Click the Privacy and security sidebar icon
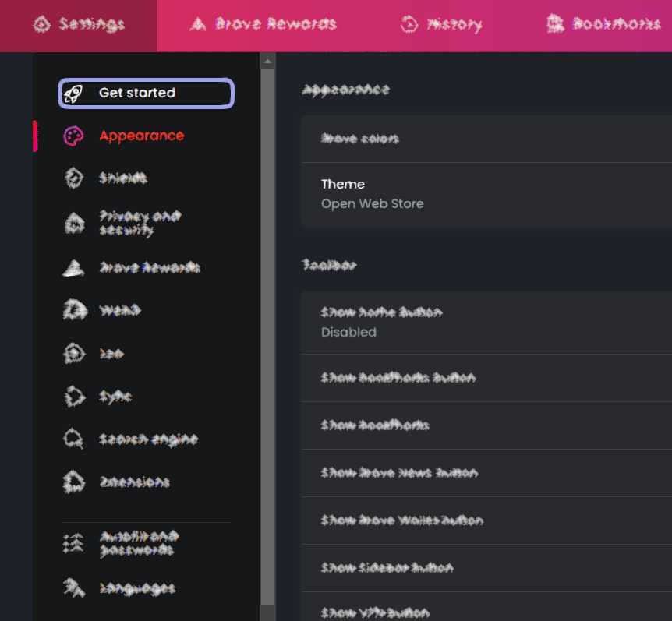 click(x=74, y=223)
